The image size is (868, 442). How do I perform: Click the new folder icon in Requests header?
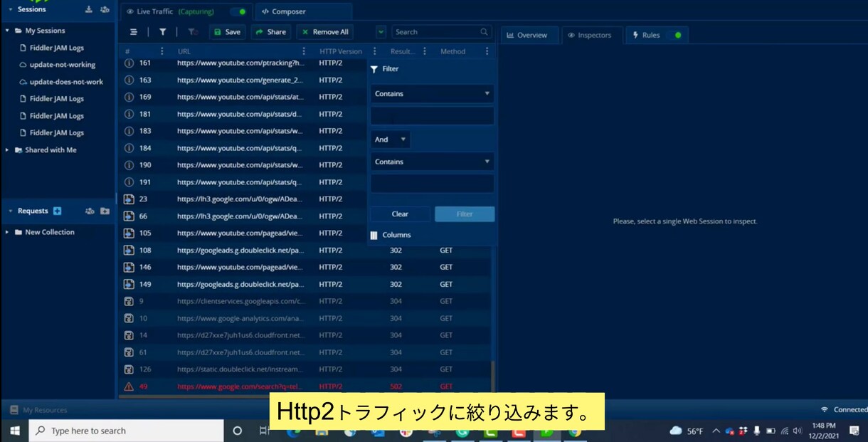tap(105, 211)
